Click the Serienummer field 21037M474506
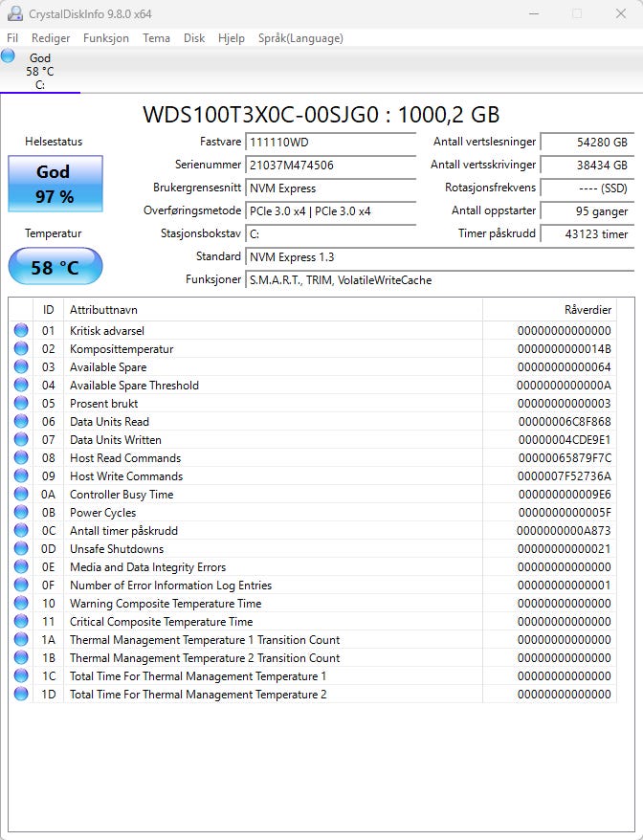643x840 pixels. tap(331, 165)
